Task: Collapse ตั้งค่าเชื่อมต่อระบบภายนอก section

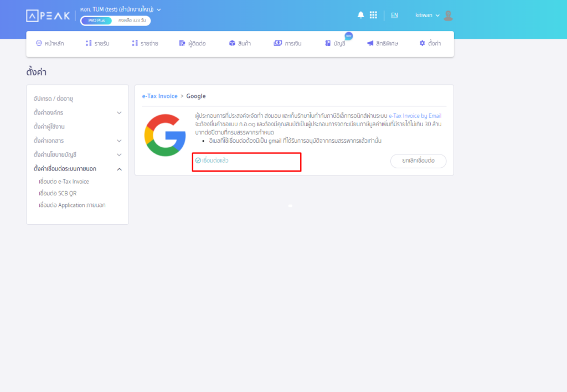Action: point(120,169)
